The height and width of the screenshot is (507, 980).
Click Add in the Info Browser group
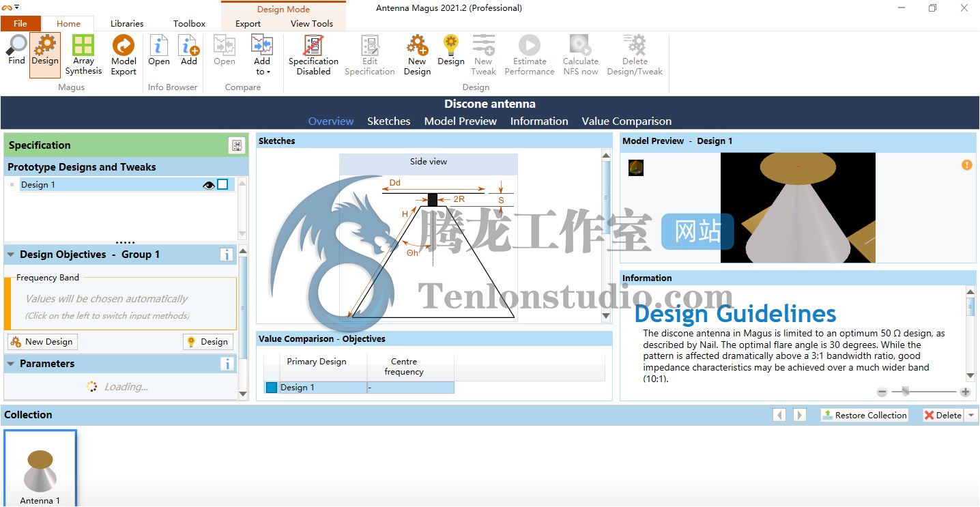pyautogui.click(x=189, y=45)
